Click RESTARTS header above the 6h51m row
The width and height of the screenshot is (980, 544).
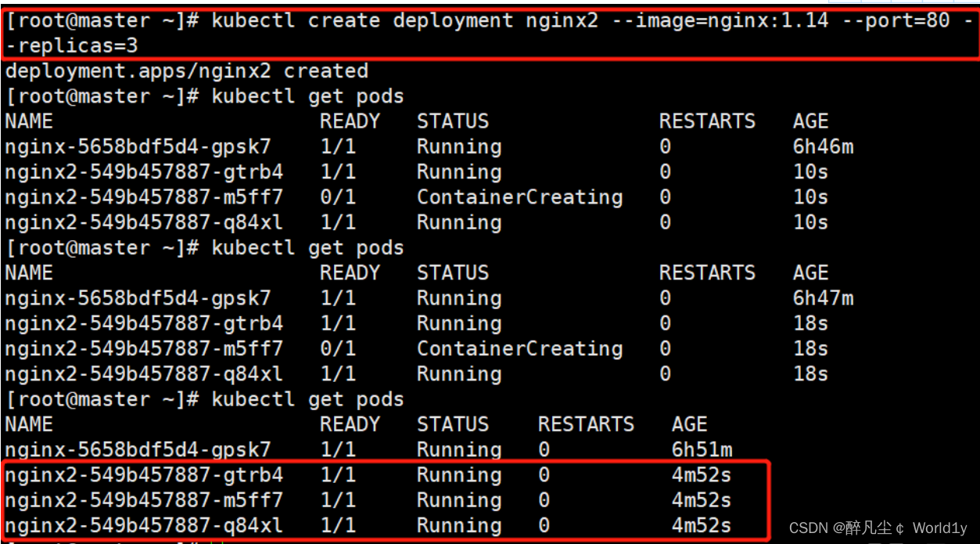586,425
